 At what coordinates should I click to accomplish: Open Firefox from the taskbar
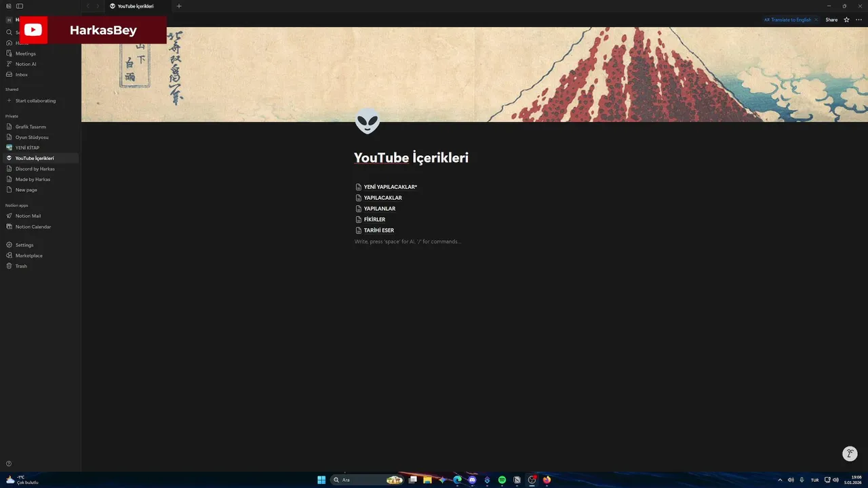(547, 480)
